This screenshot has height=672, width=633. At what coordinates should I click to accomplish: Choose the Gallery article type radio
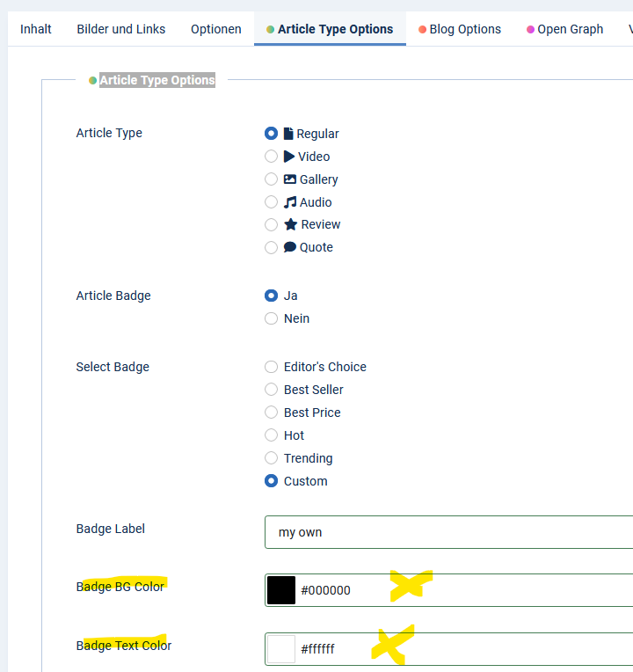(x=271, y=179)
